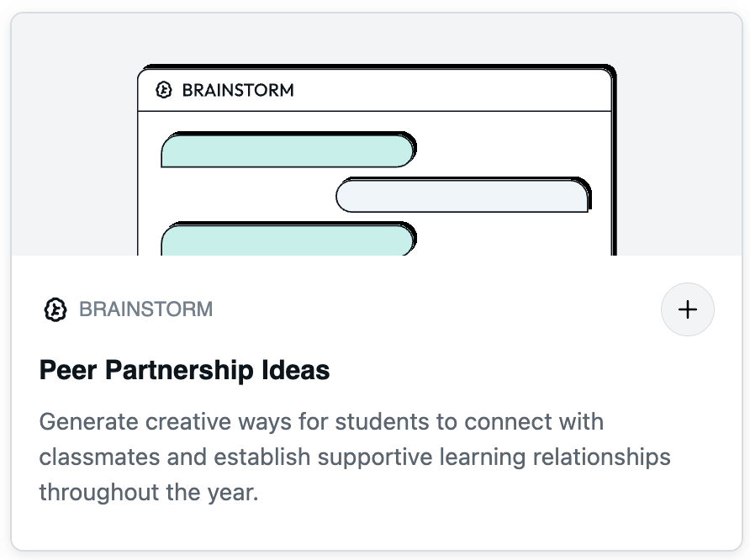Click the line "classmates and establish supportive learning"
The height and width of the screenshot is (560, 750).
[355, 457]
